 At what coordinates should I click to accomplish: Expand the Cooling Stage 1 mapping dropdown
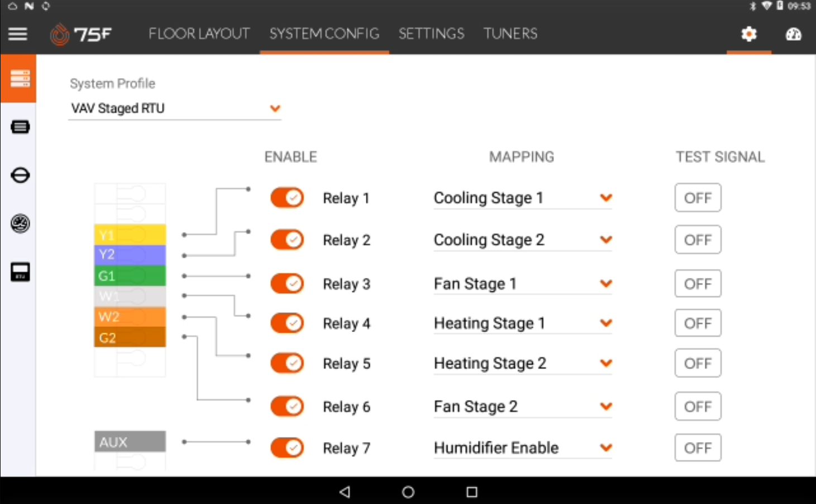(606, 198)
